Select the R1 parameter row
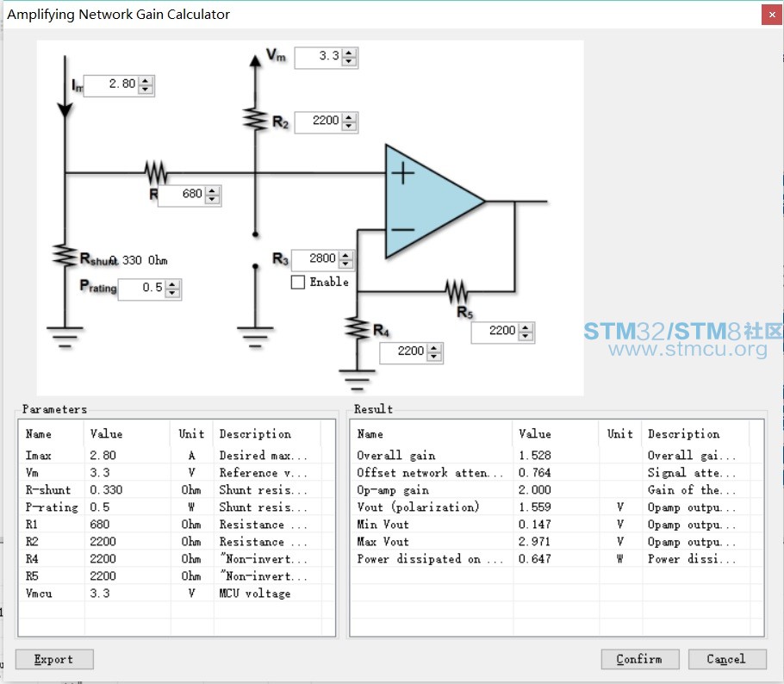The height and width of the screenshot is (684, 784). pyautogui.click(x=177, y=524)
